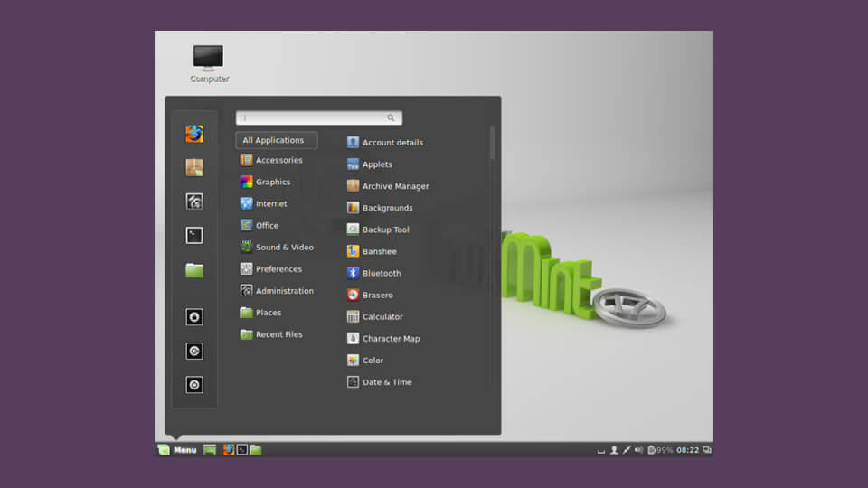Open Terminal from the panel launcher
Screen dimensions: 868x488
click(242, 450)
